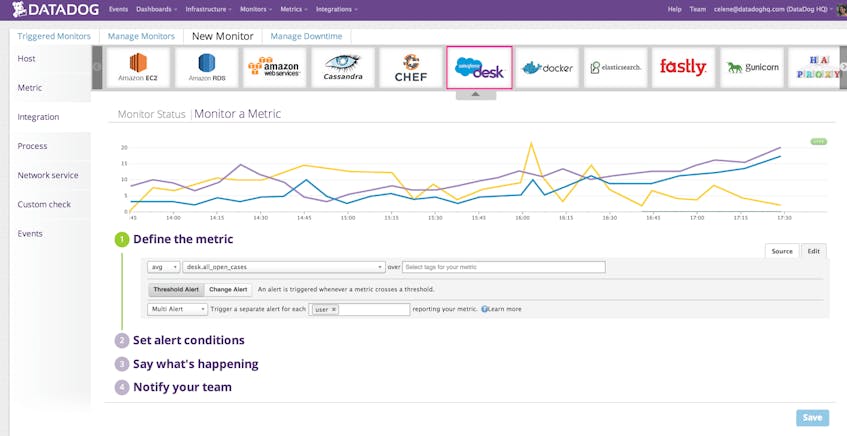Image resolution: width=847 pixels, height=436 pixels.
Task: Open the avg aggregation dropdown
Action: (163, 267)
